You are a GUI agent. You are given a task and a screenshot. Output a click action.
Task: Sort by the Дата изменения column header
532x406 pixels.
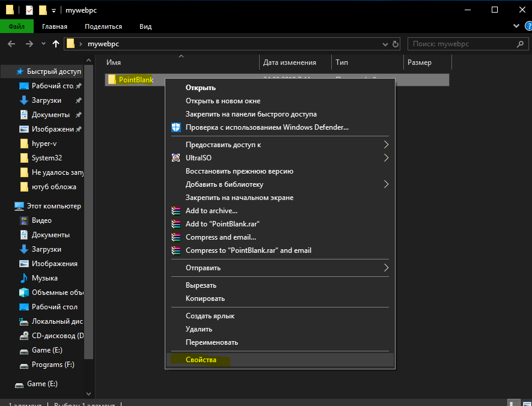pos(296,62)
